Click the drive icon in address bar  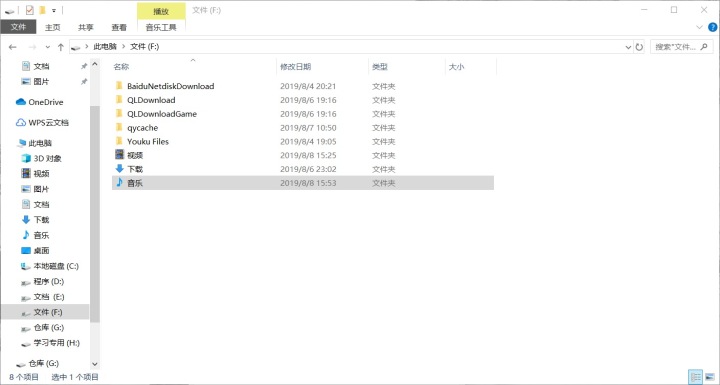point(76,47)
